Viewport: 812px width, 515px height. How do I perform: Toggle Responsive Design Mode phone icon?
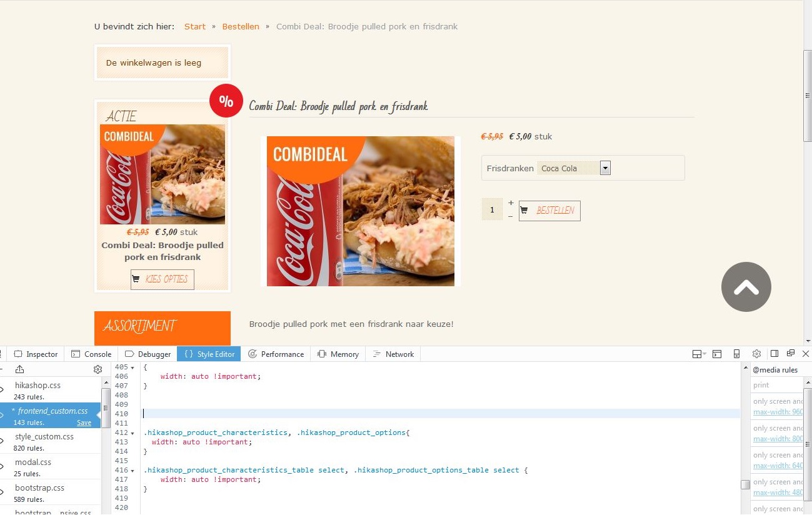[736, 354]
